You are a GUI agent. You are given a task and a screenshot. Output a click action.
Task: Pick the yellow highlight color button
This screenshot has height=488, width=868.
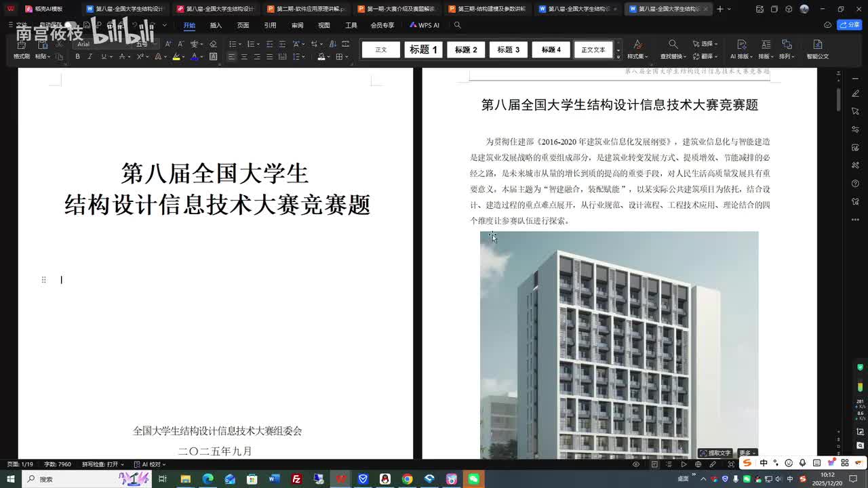coord(176,57)
